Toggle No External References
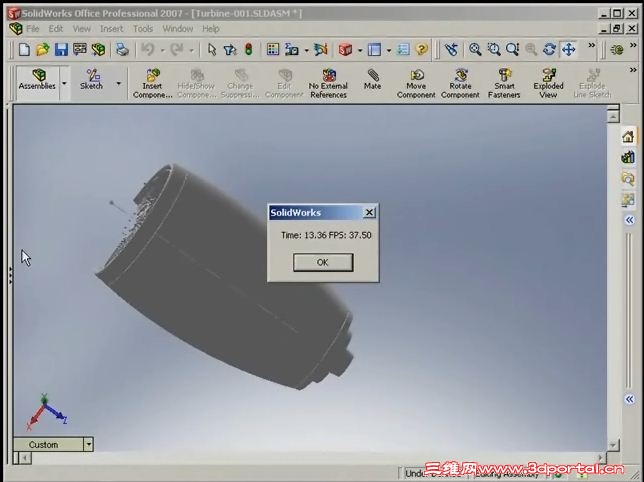 coord(328,84)
